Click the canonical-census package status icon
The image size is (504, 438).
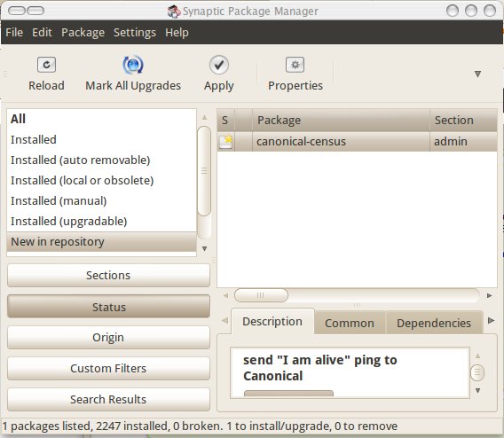click(x=225, y=142)
